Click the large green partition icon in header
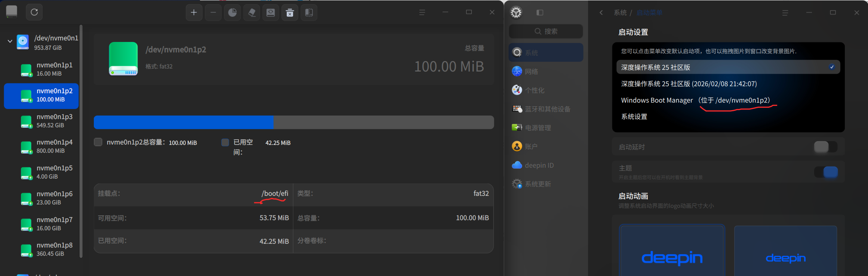868x276 pixels. [x=123, y=59]
